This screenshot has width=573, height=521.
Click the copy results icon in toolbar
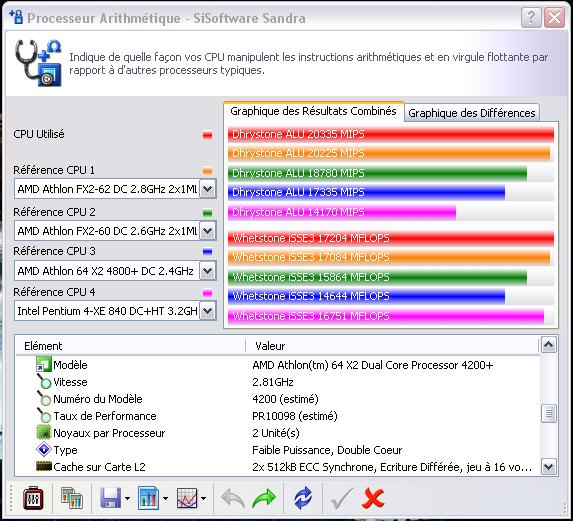pos(72,498)
